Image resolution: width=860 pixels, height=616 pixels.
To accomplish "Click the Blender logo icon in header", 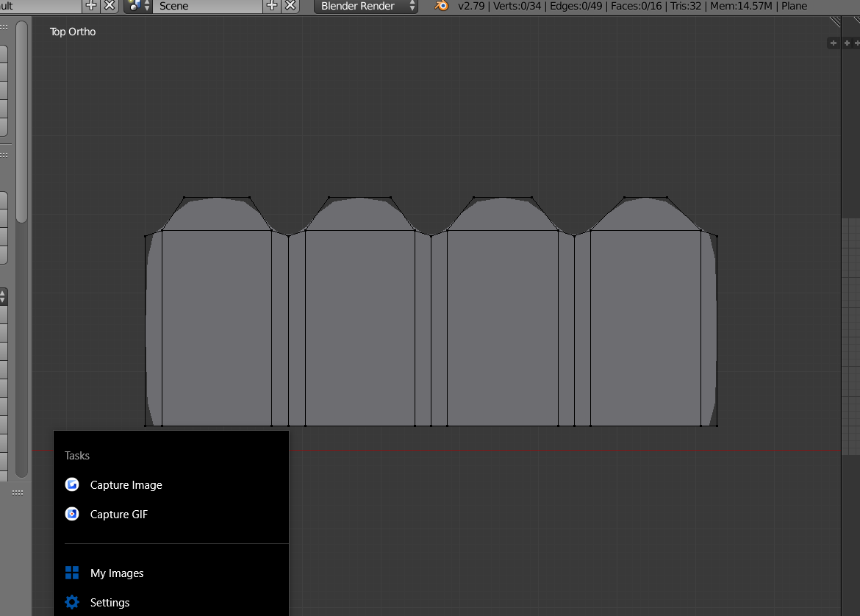I will (442, 6).
